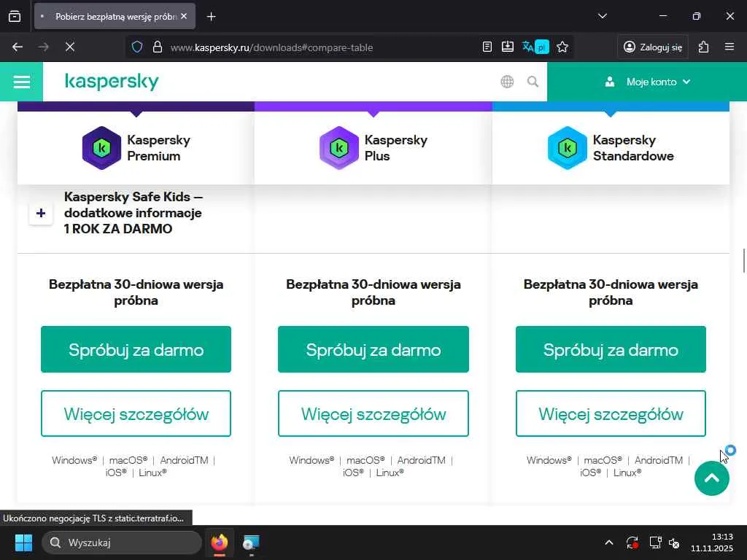This screenshot has width=747, height=560.
Task: Open page translation icon
Action: [536, 47]
